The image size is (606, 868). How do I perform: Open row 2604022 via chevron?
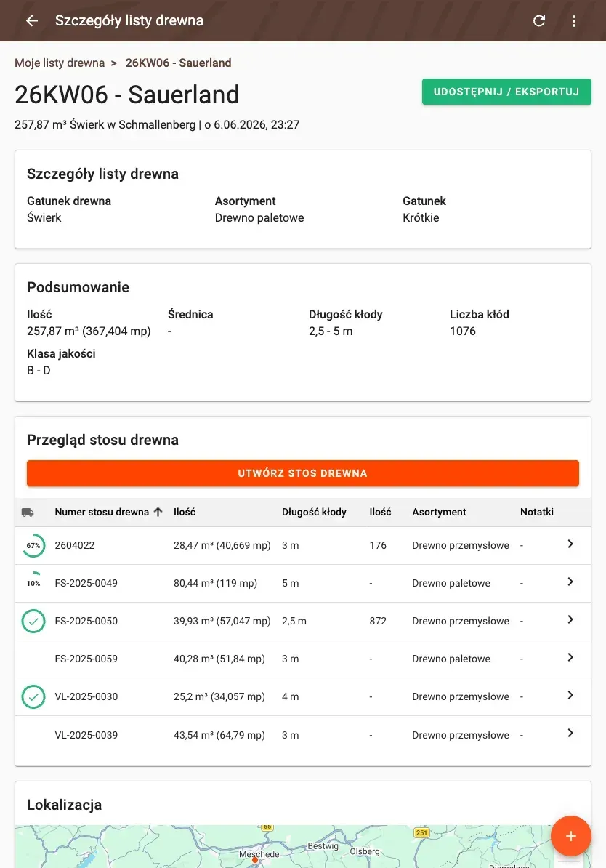[x=570, y=544]
